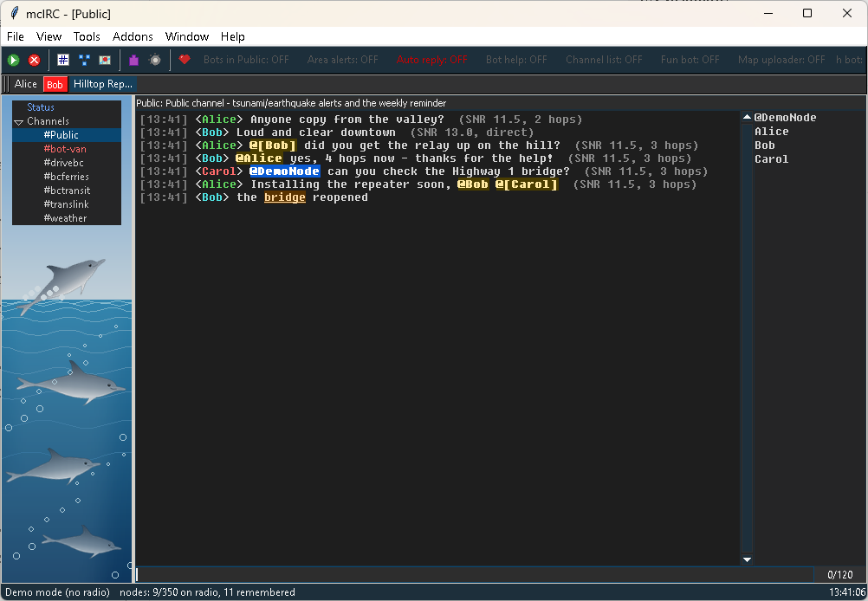
Task: Maximize the mcIRC window
Action: pos(807,13)
